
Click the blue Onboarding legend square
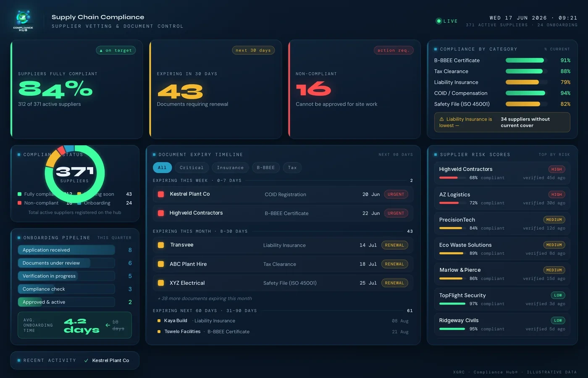pos(79,203)
